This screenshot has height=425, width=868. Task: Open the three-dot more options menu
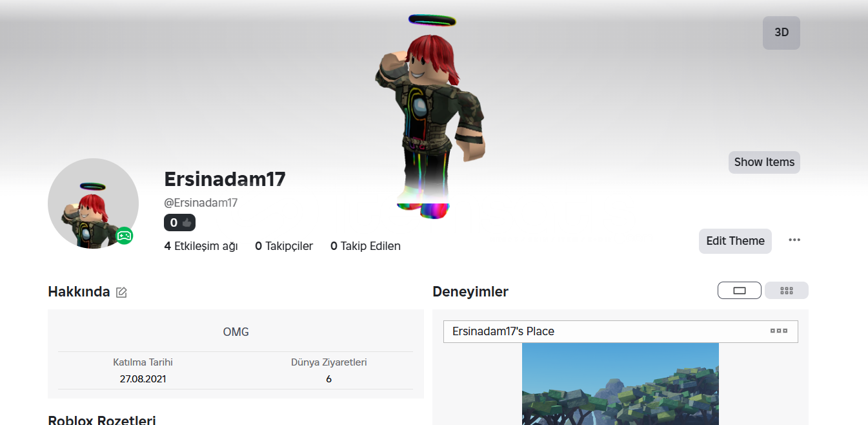click(x=794, y=240)
